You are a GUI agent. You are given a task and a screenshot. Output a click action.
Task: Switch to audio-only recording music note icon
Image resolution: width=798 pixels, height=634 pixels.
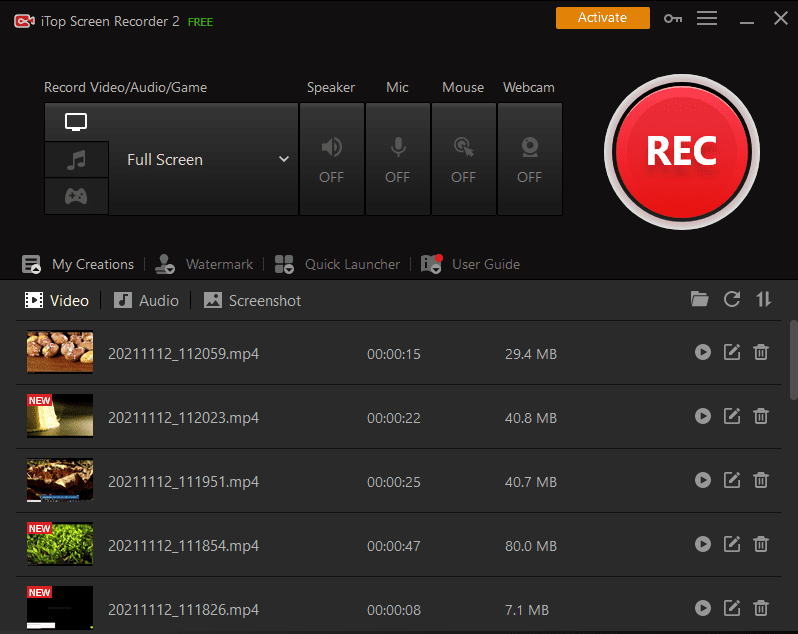tap(76, 160)
